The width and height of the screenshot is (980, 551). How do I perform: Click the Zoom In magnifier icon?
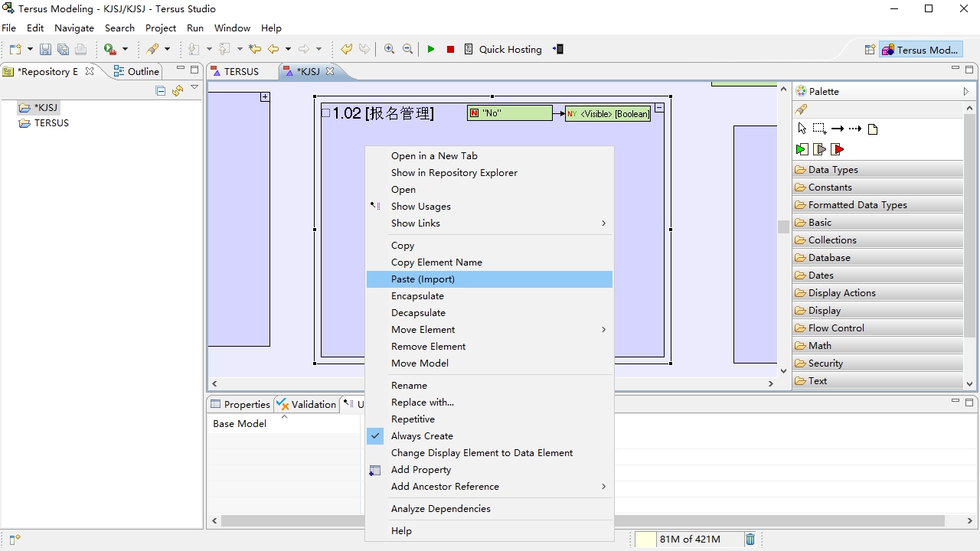(x=389, y=49)
